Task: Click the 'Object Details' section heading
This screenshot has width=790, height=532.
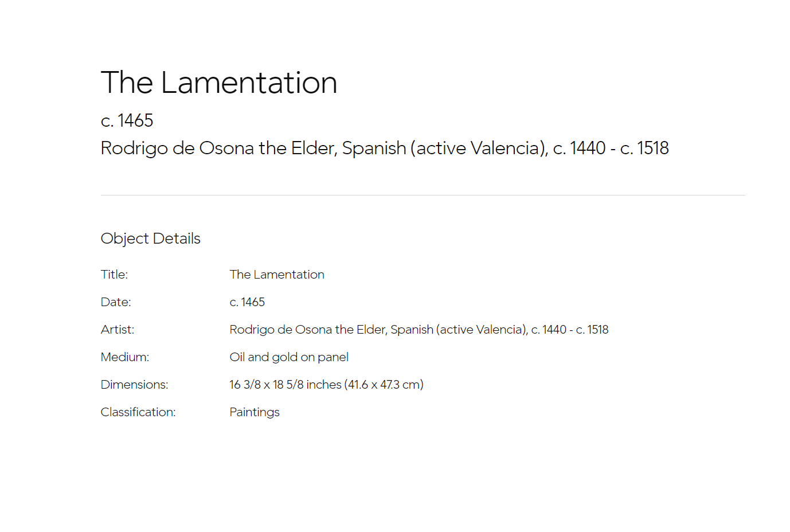Action: pyautogui.click(x=151, y=238)
